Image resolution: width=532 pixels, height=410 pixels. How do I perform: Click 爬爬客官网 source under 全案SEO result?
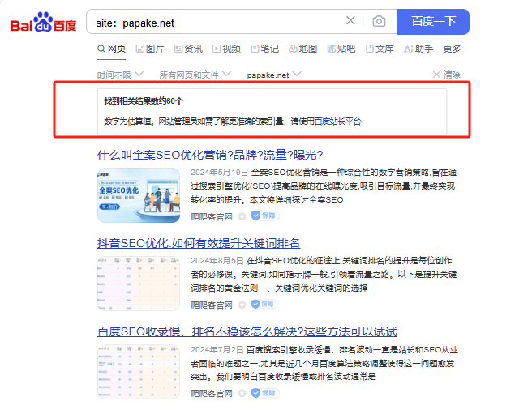point(212,216)
